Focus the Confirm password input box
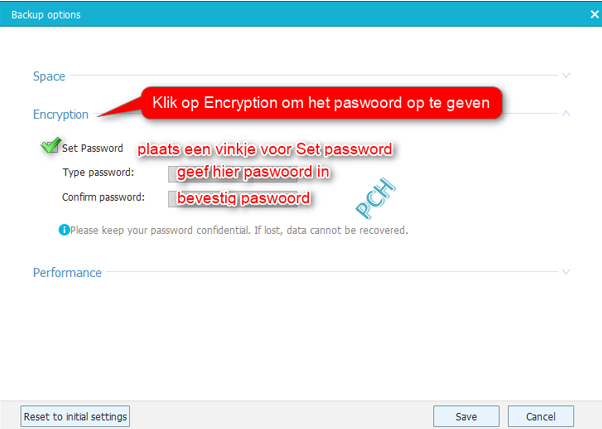The image size is (602, 429). pyautogui.click(x=233, y=199)
